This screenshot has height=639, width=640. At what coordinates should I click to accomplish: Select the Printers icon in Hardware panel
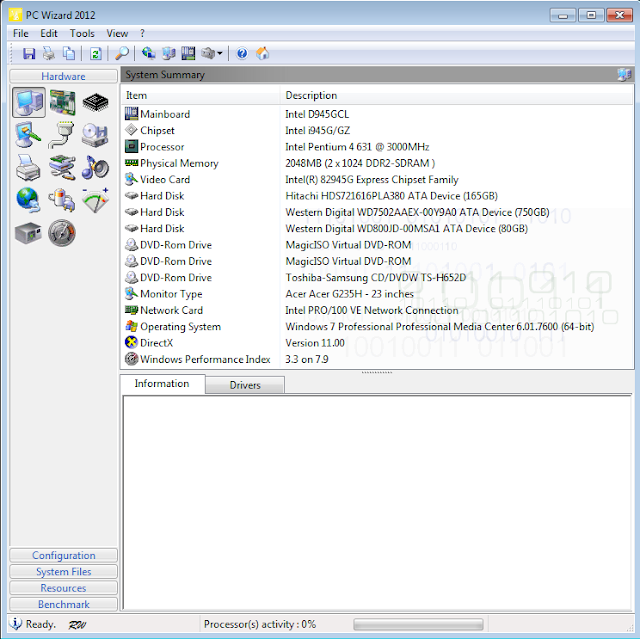point(28,167)
